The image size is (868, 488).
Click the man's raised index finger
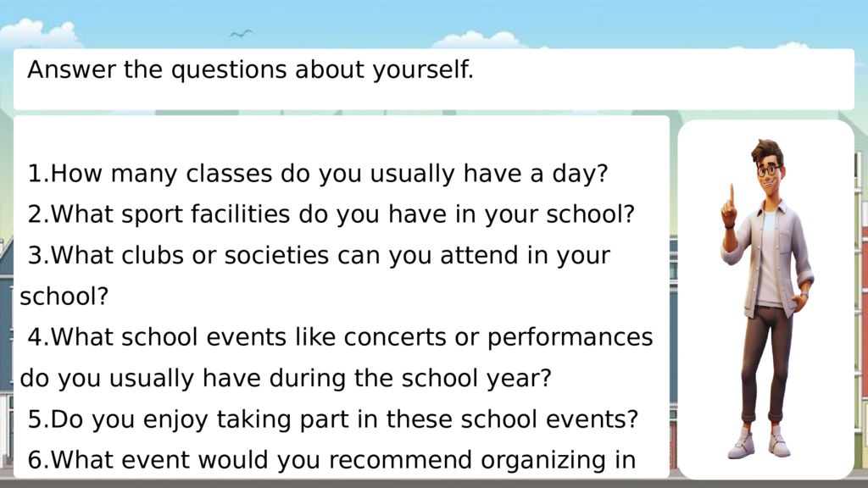[x=732, y=194]
